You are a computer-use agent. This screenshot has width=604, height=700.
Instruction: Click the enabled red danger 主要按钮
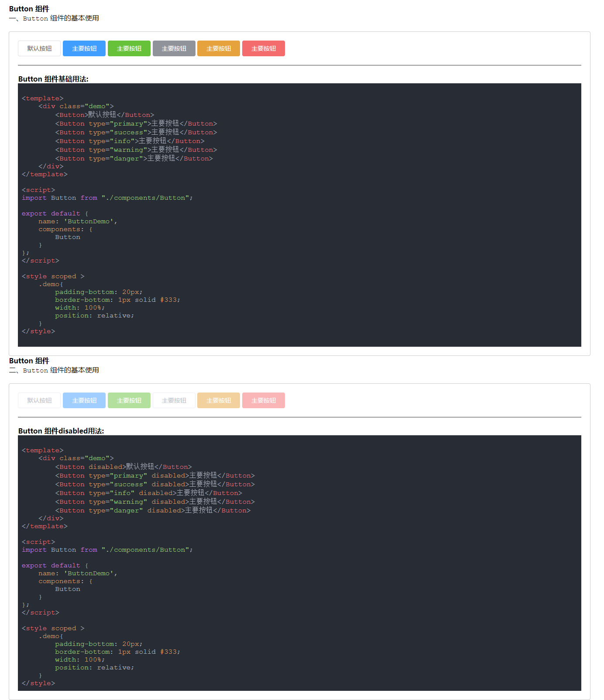[264, 48]
